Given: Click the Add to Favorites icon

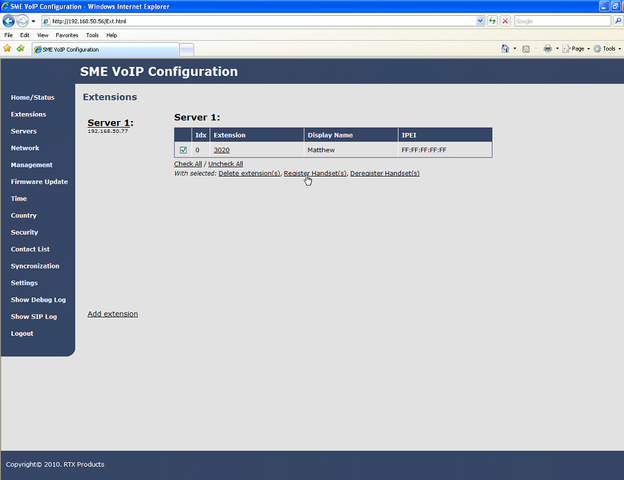Looking at the screenshot, I should (20, 48).
